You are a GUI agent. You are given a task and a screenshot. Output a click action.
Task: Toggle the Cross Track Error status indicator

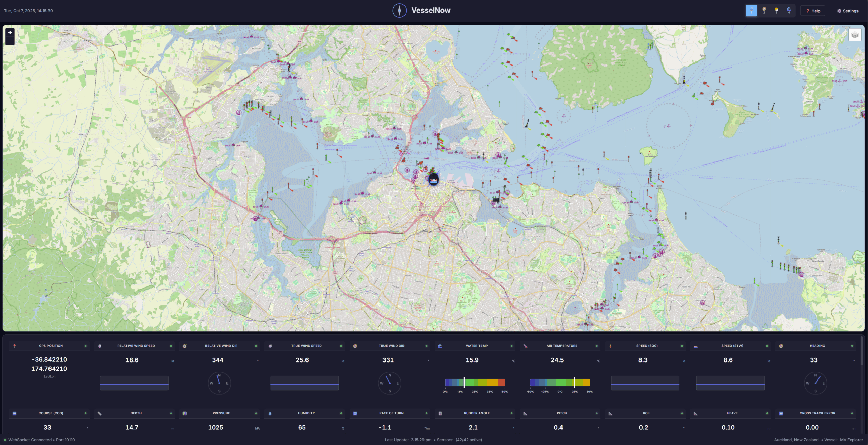click(x=851, y=413)
